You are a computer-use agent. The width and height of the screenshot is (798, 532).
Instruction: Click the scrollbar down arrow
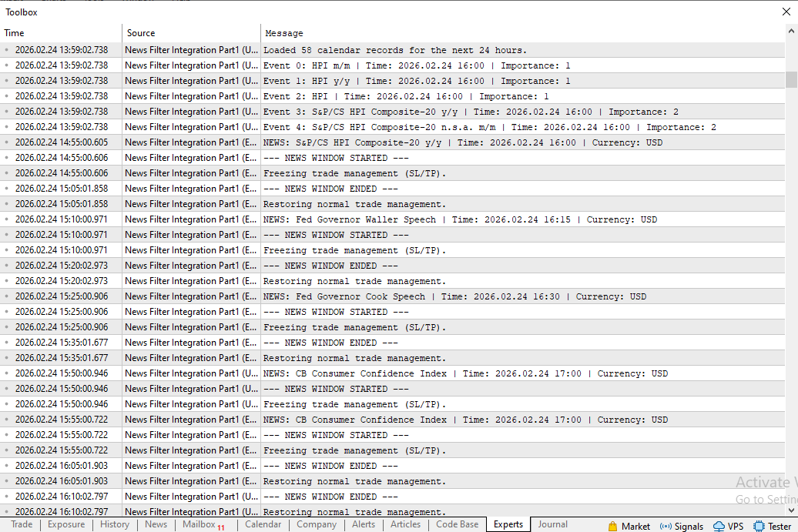coord(791,510)
